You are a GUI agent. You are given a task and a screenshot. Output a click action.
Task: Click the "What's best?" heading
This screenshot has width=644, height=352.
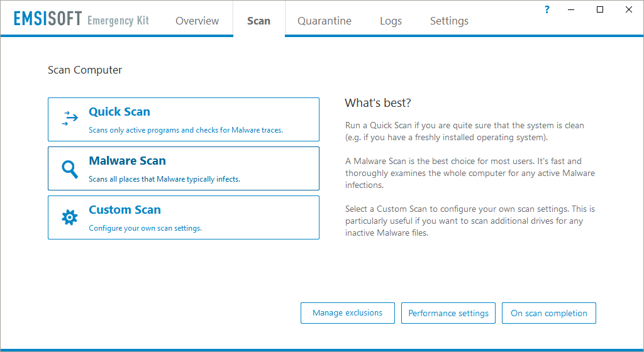[378, 102]
